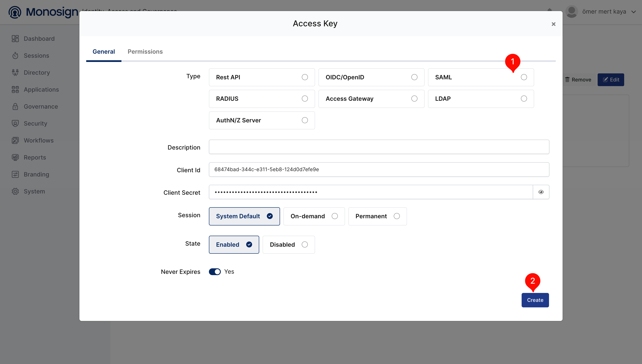This screenshot has width=642, height=364.
Task: Choose Permanent session
Action: 377,216
